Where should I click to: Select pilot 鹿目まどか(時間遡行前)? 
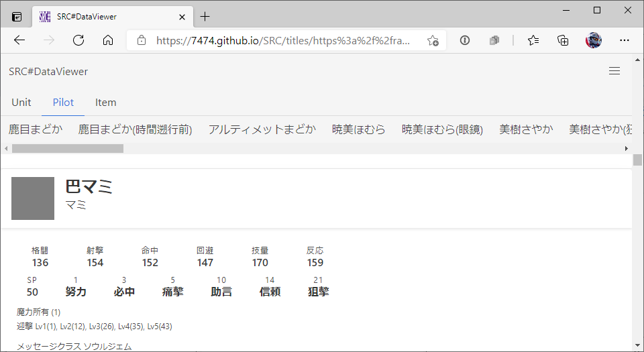(x=135, y=129)
